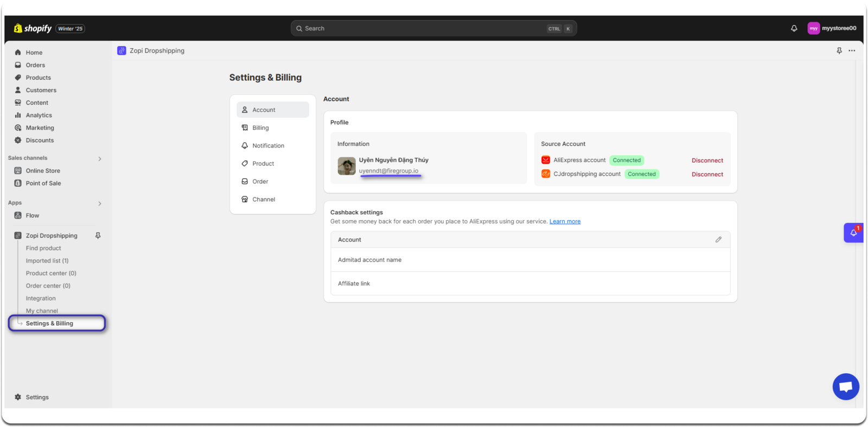Open Products in sidebar

click(x=38, y=78)
